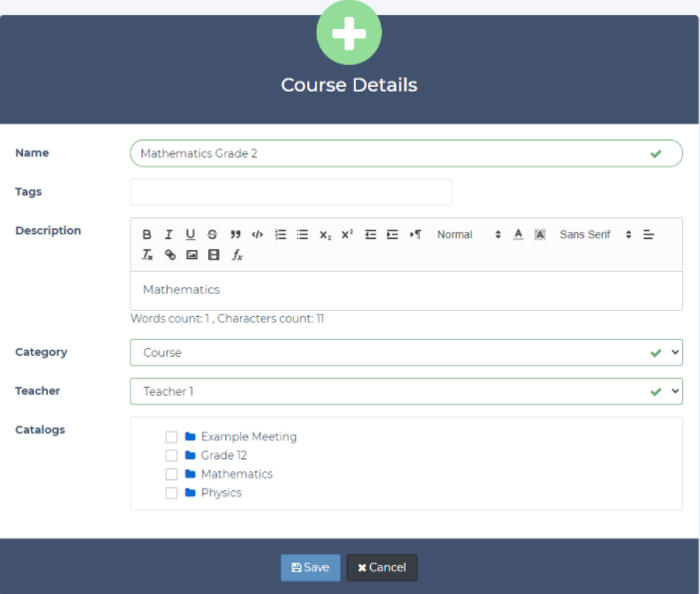Click into the Tags input field
The height and width of the screenshot is (594, 700).
tap(290, 192)
